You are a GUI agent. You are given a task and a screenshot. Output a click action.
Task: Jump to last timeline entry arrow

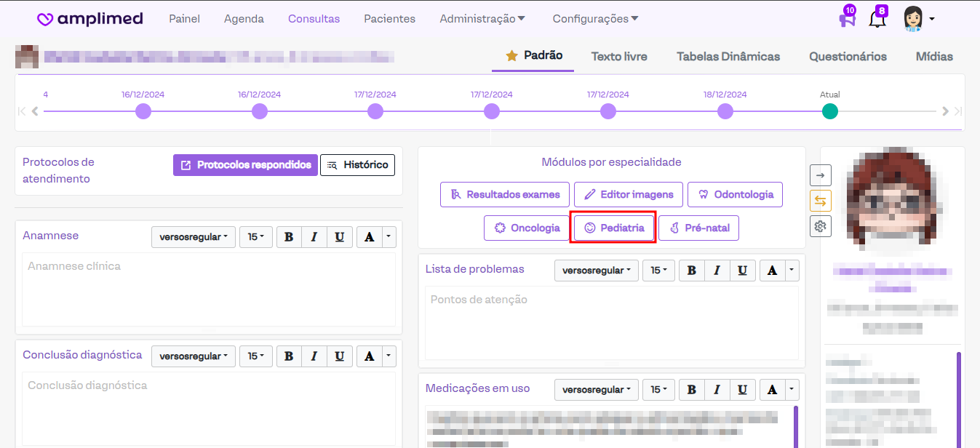(958, 111)
